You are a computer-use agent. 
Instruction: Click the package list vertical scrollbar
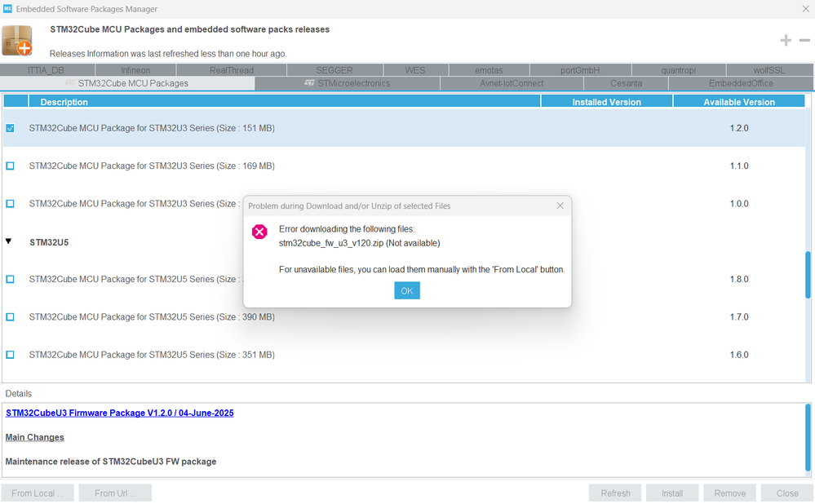click(808, 275)
